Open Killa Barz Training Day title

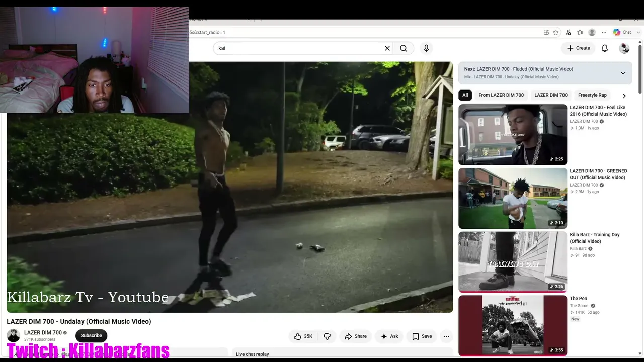click(x=595, y=238)
